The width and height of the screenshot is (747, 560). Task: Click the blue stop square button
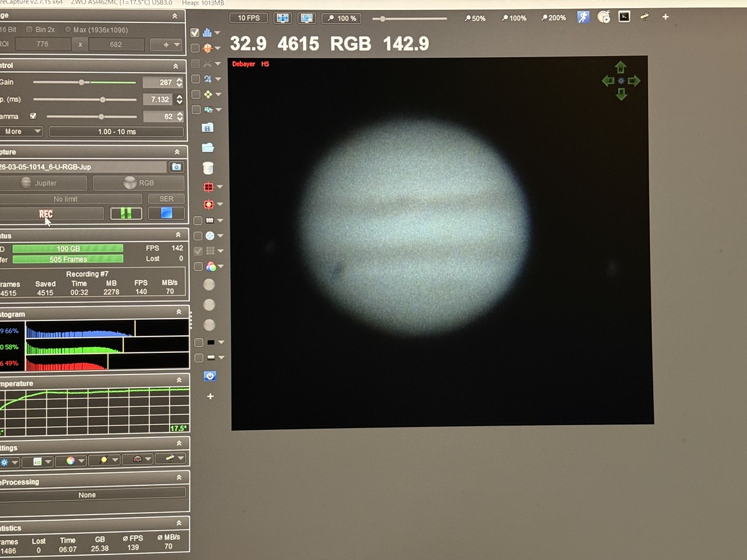pos(166,213)
